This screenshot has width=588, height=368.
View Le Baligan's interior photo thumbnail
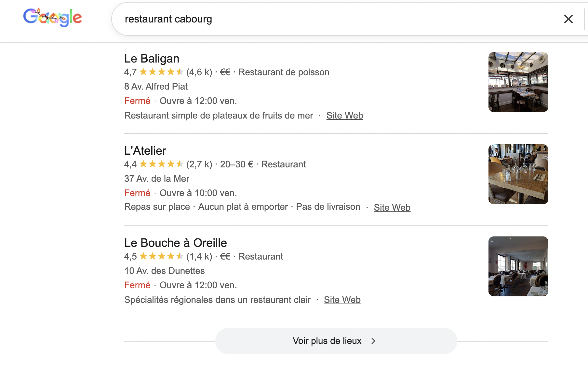coord(518,82)
